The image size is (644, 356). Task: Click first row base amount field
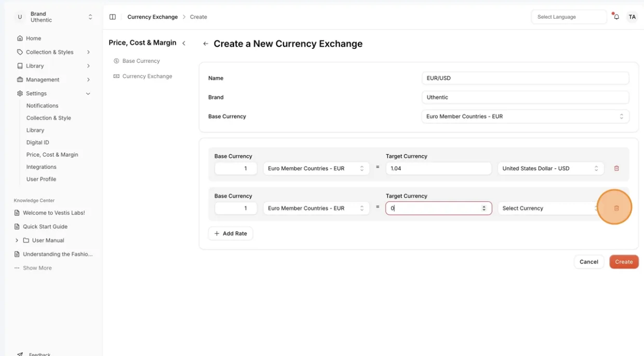236,169
